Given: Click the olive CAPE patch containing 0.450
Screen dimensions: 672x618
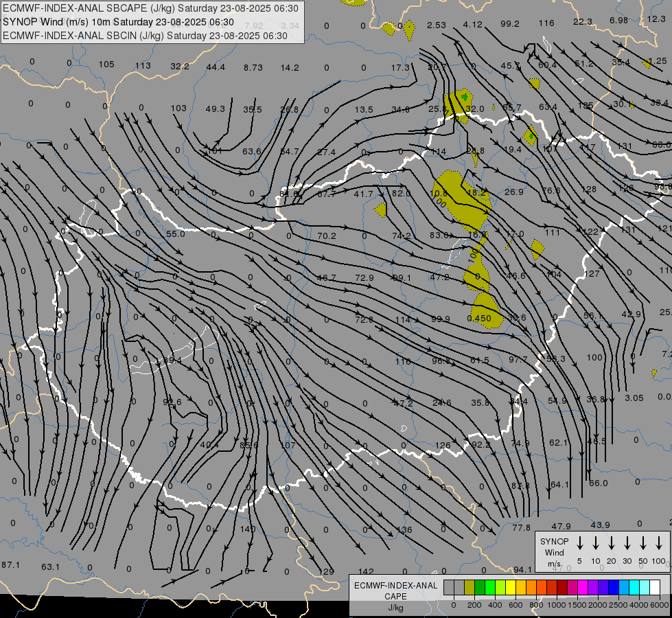Looking at the screenshot, I should (x=487, y=311).
